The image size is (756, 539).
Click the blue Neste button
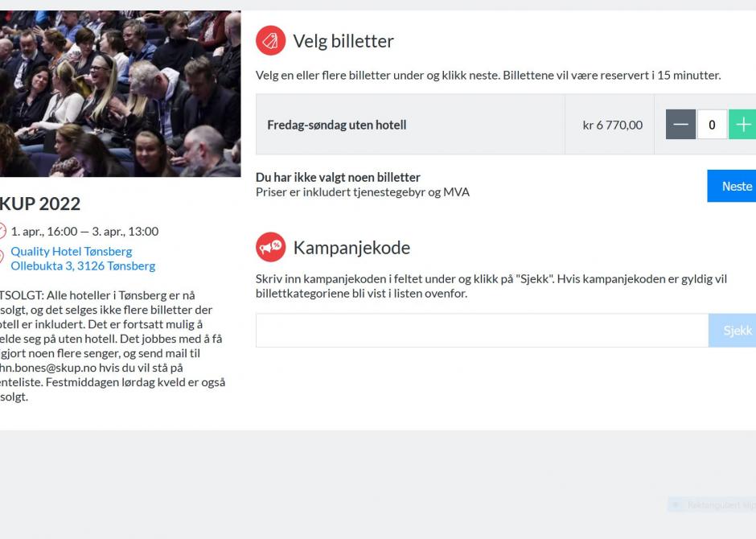(732, 186)
